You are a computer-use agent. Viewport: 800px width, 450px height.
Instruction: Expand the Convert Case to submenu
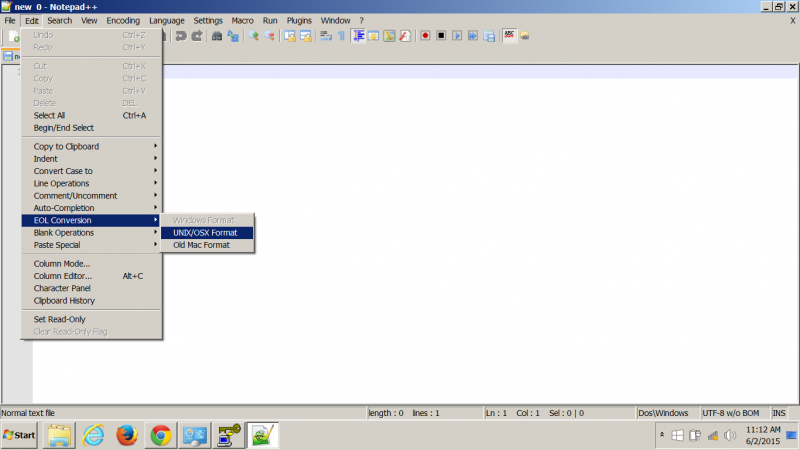(x=91, y=171)
